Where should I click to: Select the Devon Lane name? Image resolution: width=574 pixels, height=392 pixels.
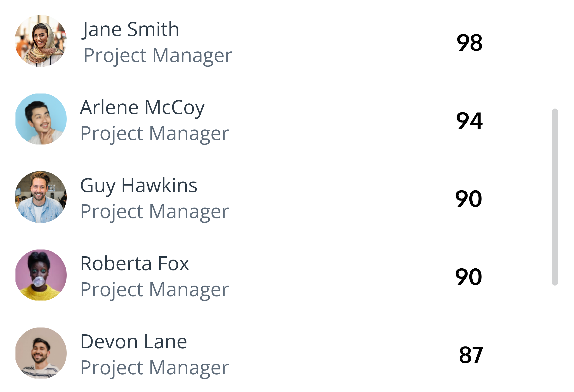[134, 342]
